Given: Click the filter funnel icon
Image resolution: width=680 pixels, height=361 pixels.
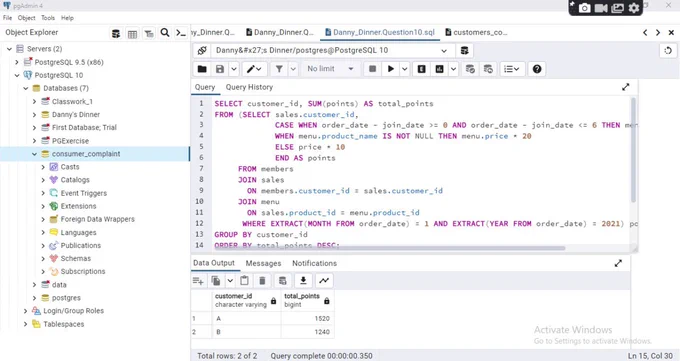Looking at the screenshot, I should (x=279, y=69).
